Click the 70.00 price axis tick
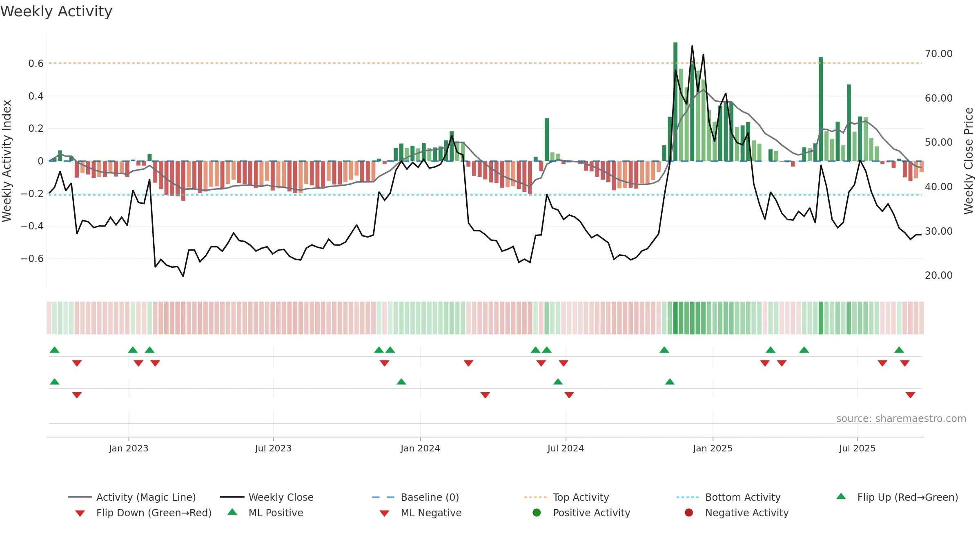This screenshot has width=980, height=551. 939,54
